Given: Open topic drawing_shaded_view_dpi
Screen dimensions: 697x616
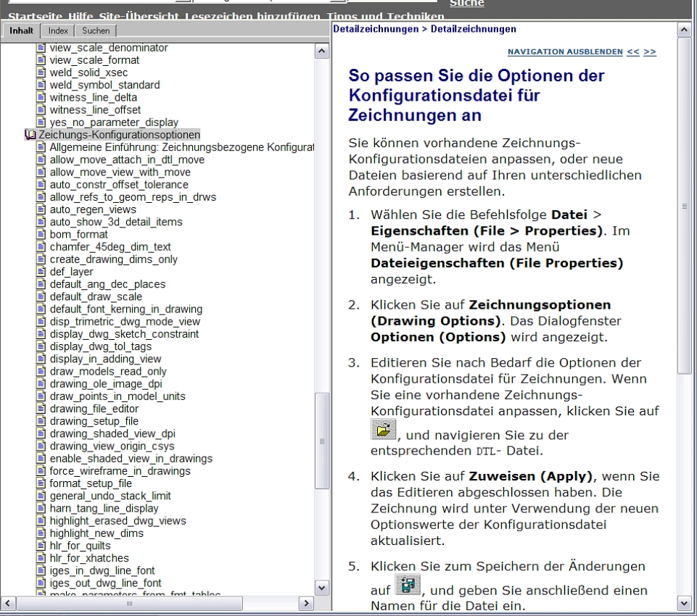Looking at the screenshot, I should click(112, 433).
